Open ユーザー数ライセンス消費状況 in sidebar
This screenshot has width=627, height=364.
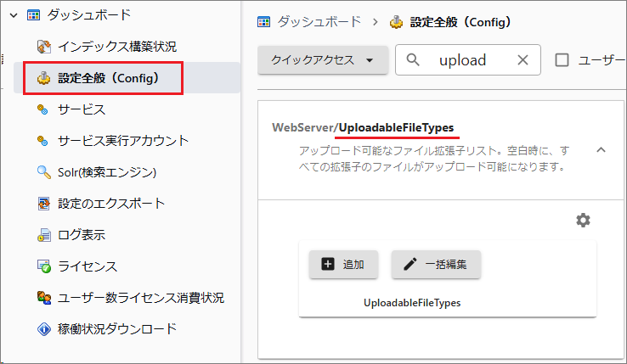[x=141, y=298]
